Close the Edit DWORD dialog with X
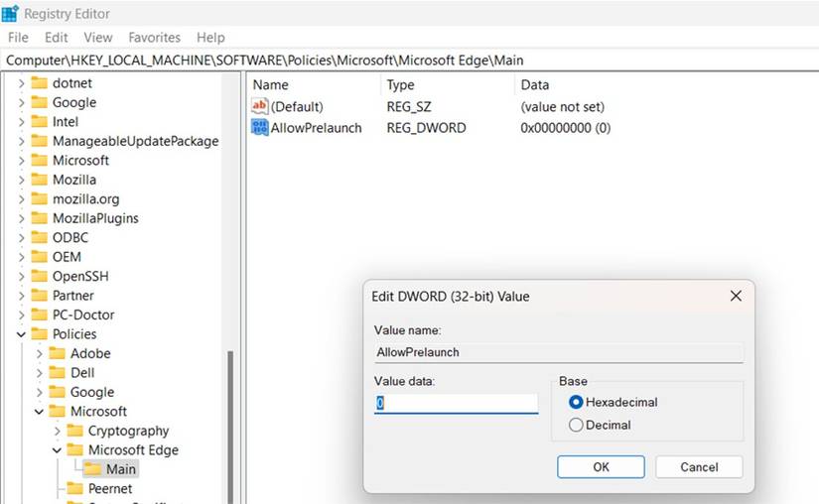The width and height of the screenshot is (819, 504). pyautogui.click(x=736, y=297)
